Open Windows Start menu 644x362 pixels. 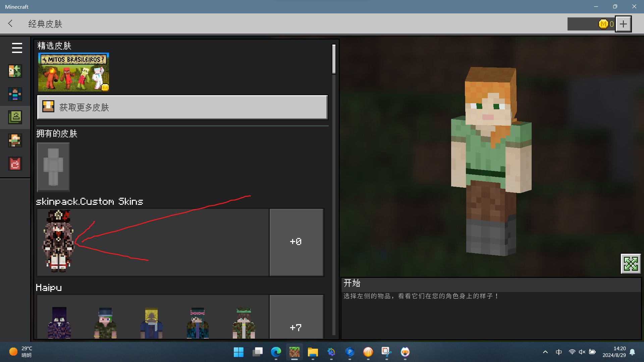pyautogui.click(x=238, y=352)
